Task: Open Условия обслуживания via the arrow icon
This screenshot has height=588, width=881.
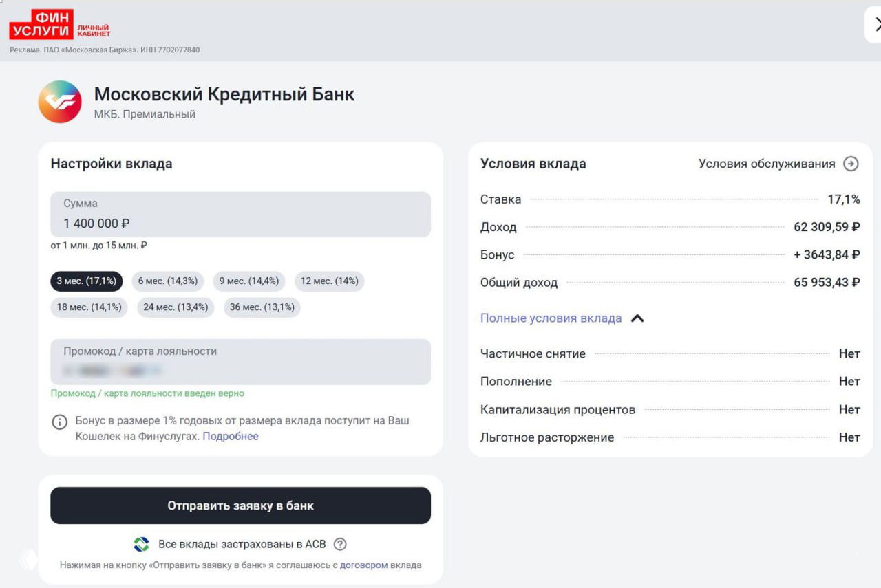Action: 851,164
